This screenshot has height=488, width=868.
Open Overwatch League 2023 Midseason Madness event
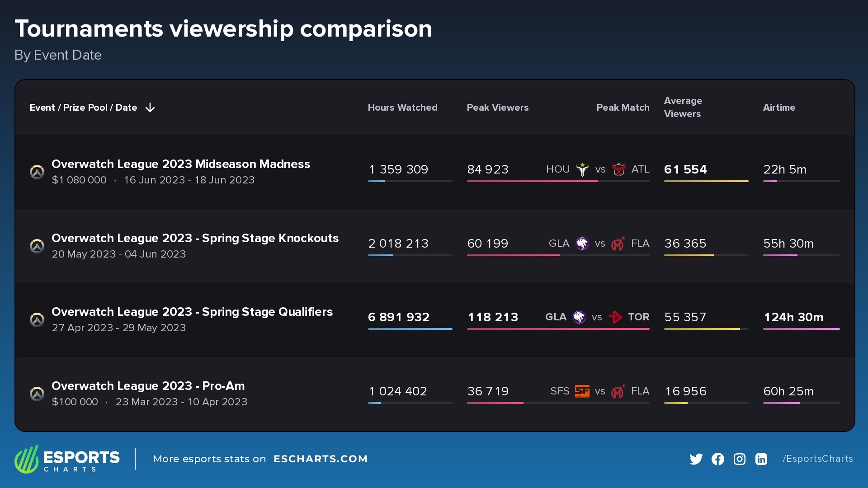181,164
